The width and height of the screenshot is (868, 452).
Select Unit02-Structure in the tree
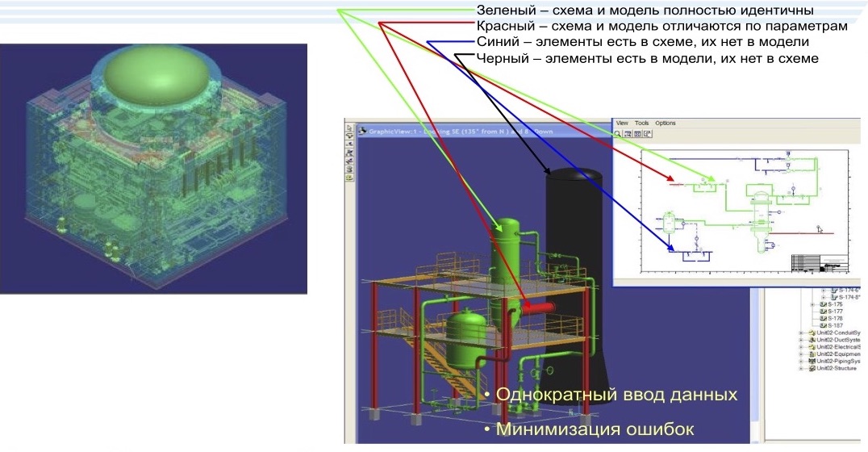coord(837,368)
